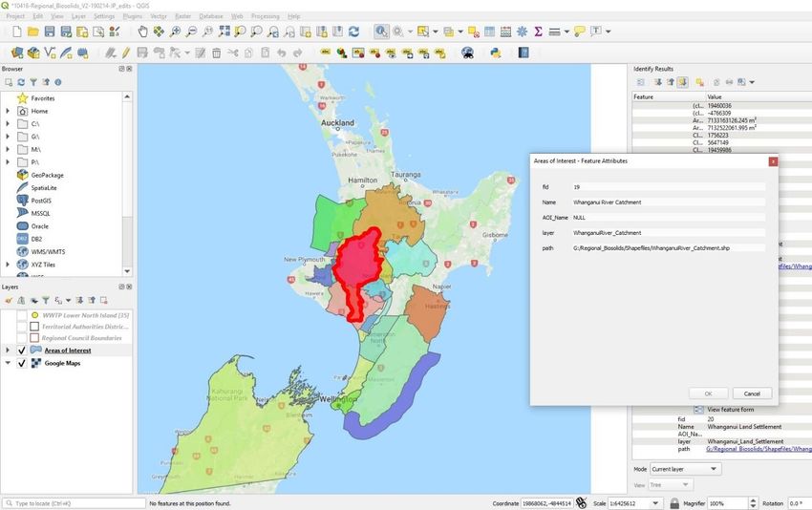Image resolution: width=812 pixels, height=510 pixels.
Task: Click the Undo arrow in digitizing toolbar
Action: pyautogui.click(x=281, y=53)
